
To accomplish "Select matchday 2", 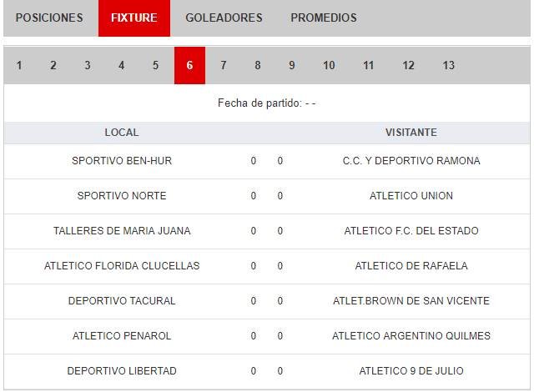I will [x=53, y=65].
